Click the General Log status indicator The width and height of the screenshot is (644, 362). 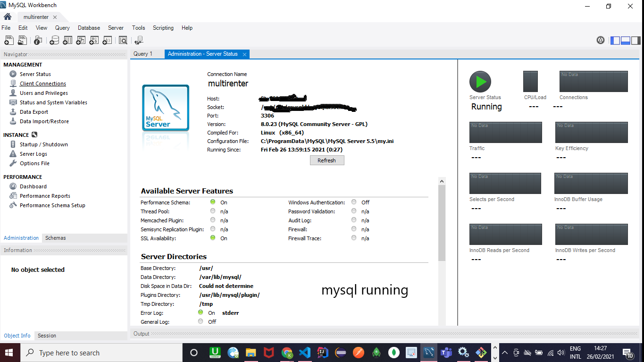coord(201,321)
